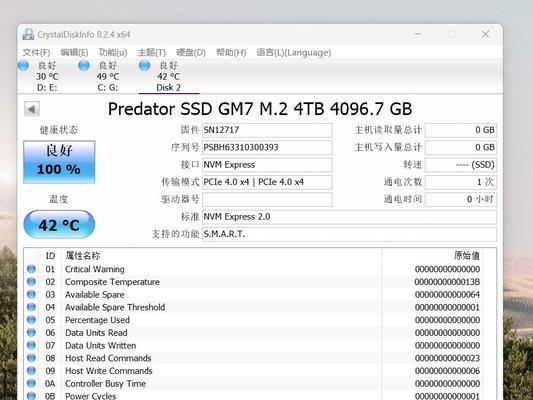Click the PCIe 4.0 x4 transfer mode field
The image size is (533, 400).
tap(267, 182)
